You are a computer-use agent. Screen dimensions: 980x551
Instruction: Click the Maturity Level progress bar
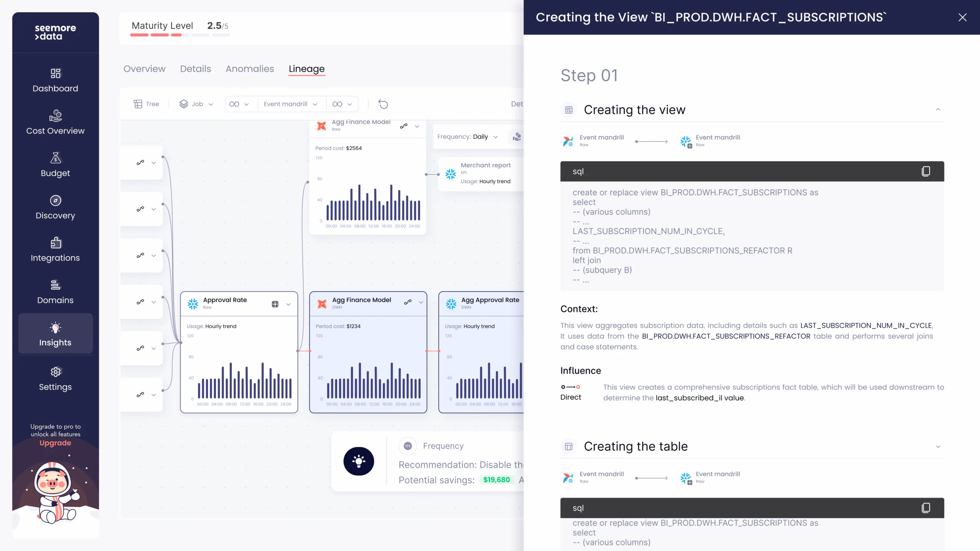tap(180, 35)
